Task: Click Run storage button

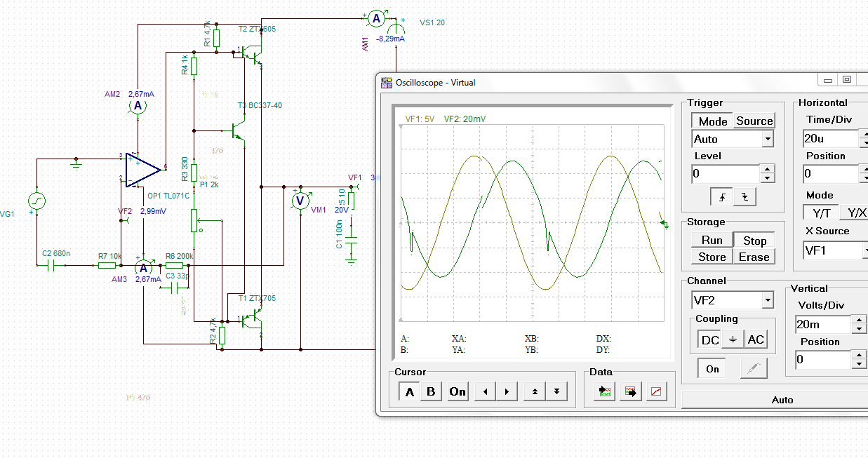Action: click(712, 240)
